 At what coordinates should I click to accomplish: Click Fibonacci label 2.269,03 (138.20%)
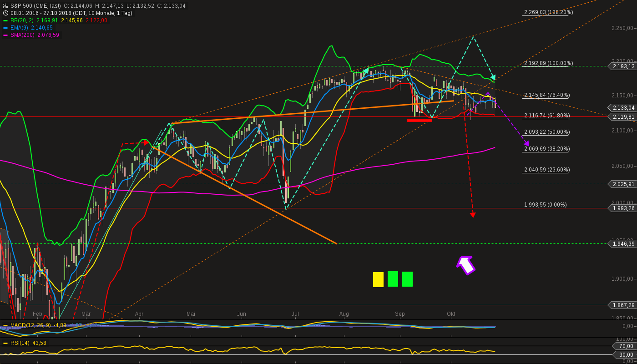tap(548, 13)
